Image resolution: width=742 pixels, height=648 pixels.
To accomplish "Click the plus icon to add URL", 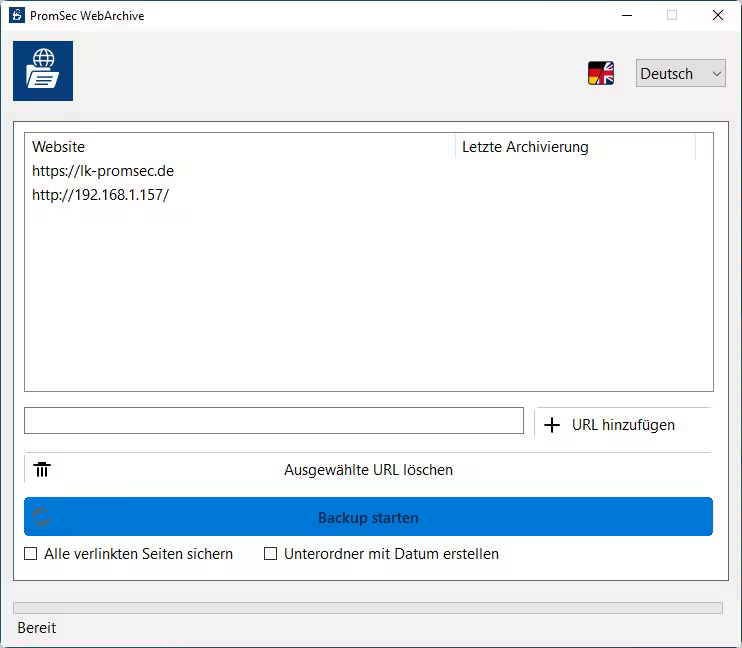I will pyautogui.click(x=552, y=425).
